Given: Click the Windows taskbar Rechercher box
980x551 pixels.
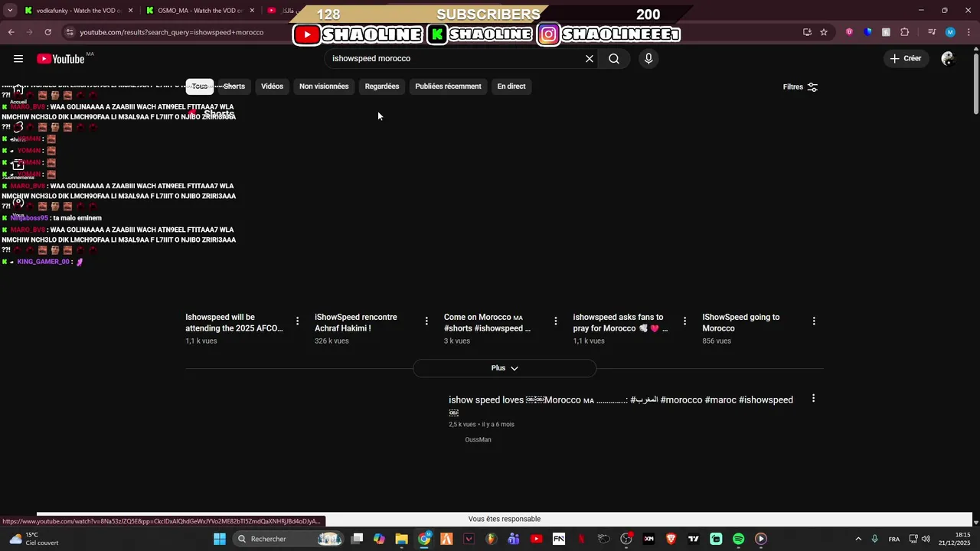Looking at the screenshot, I should coord(287,539).
